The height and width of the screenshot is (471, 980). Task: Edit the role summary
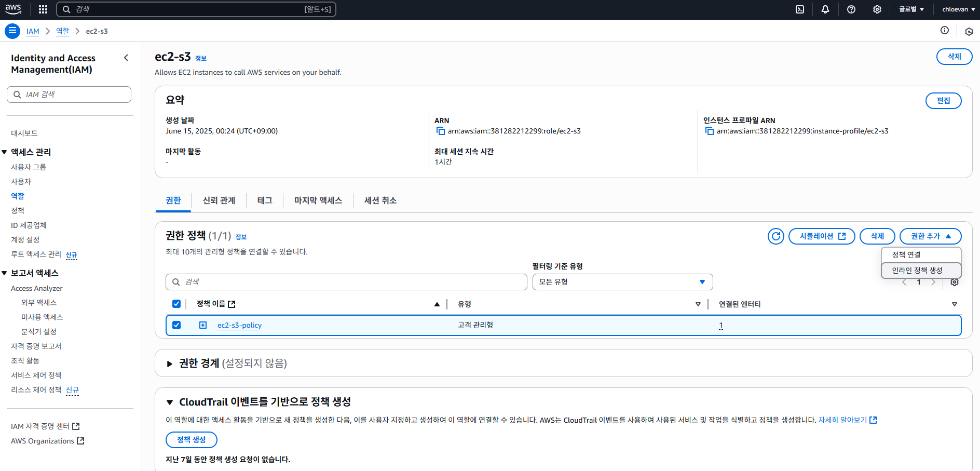pyautogui.click(x=943, y=101)
